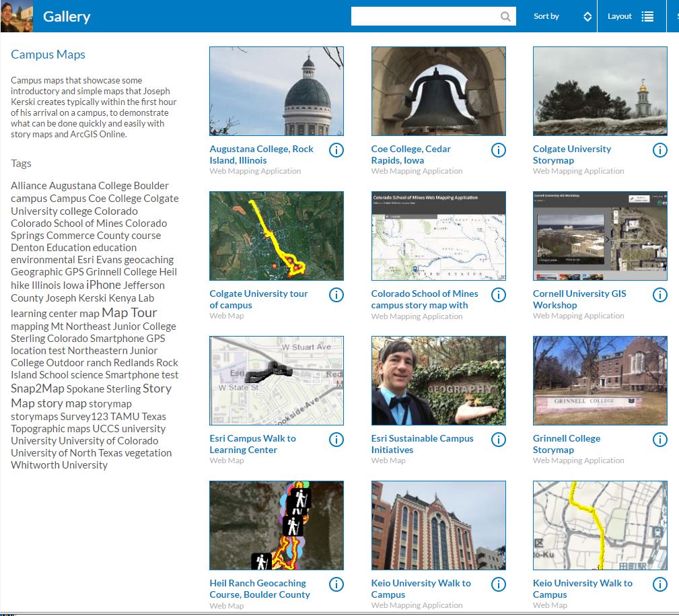The width and height of the screenshot is (679, 616).
Task: Click info icon on Heil Ranch Geocaching Course
Action: click(336, 584)
